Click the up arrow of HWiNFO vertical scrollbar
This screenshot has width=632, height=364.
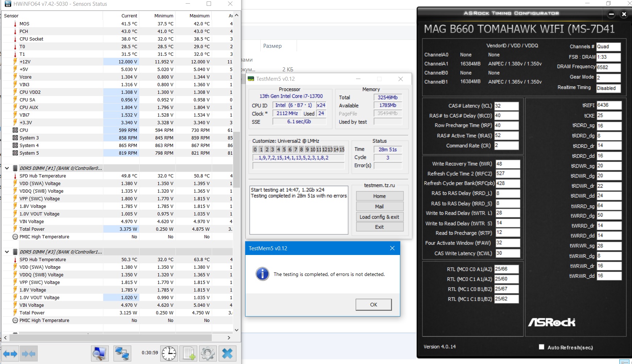tap(237, 16)
